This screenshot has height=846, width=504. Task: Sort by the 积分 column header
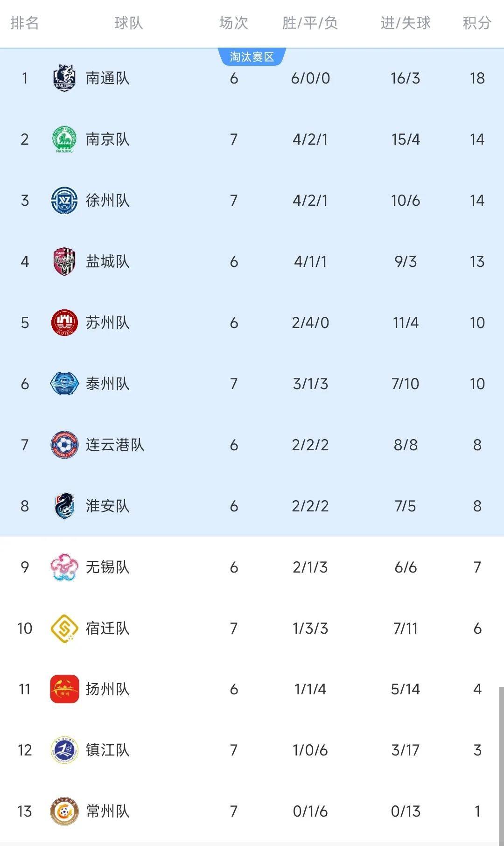(477, 23)
